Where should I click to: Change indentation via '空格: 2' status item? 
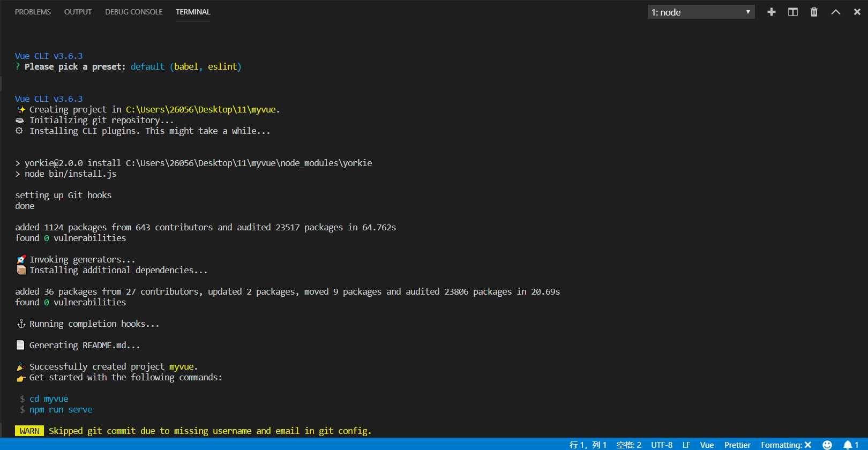coord(628,445)
